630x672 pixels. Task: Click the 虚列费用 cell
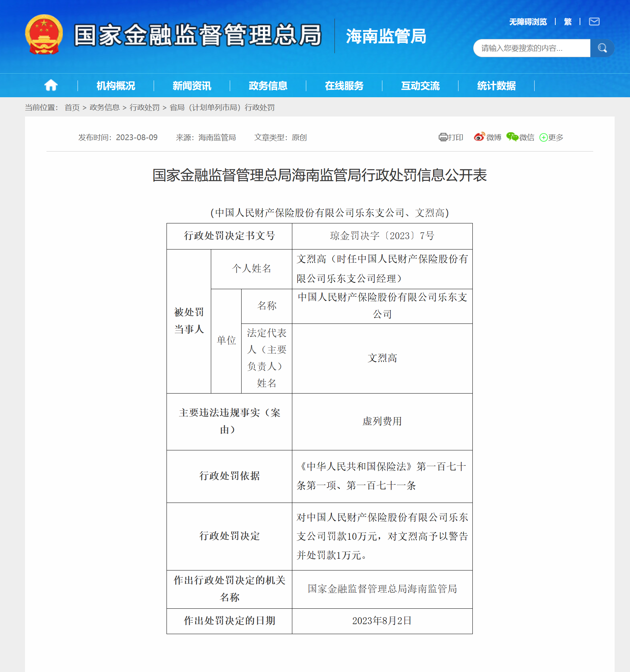coord(382,421)
